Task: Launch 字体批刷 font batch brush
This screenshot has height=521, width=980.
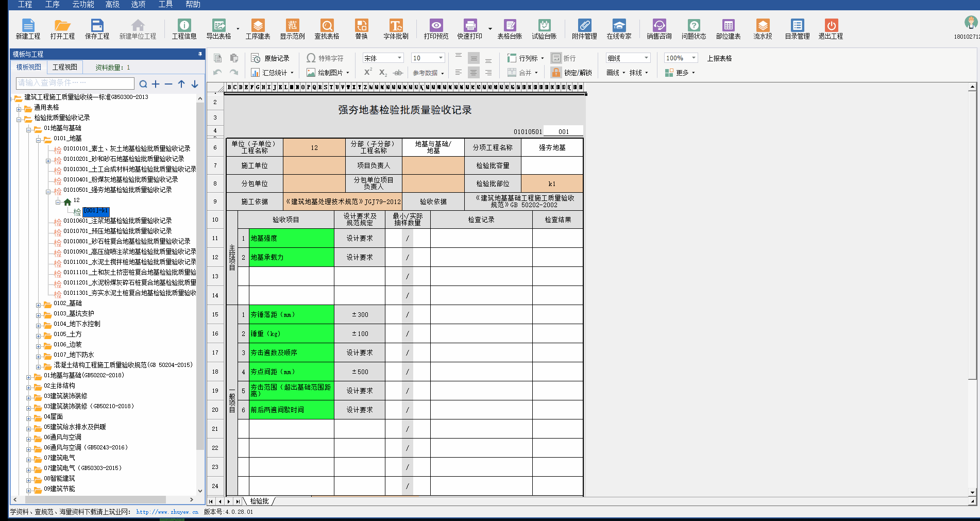Action: (x=396, y=29)
